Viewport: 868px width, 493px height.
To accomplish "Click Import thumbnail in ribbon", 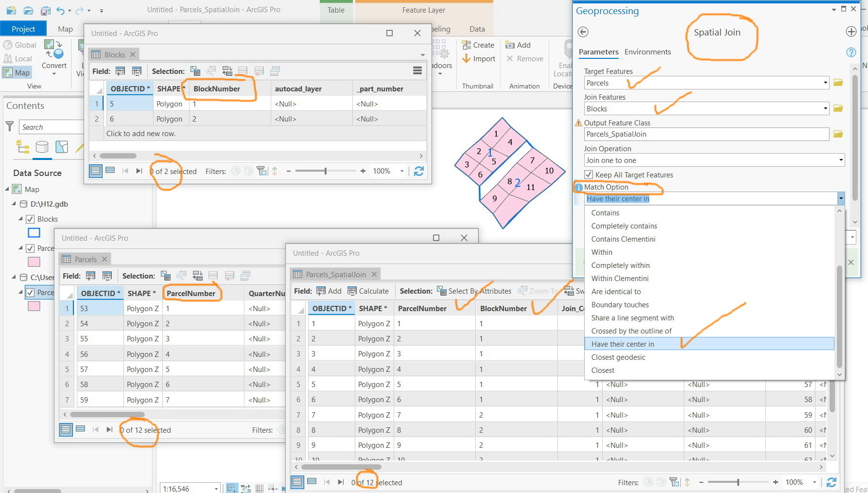I will click(478, 58).
